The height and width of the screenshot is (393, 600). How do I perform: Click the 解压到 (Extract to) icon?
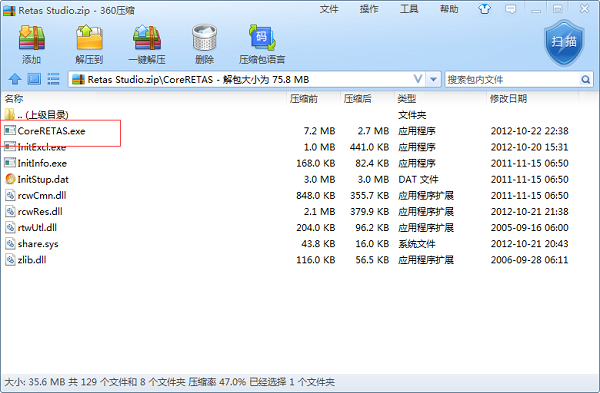pyautogui.click(x=90, y=38)
